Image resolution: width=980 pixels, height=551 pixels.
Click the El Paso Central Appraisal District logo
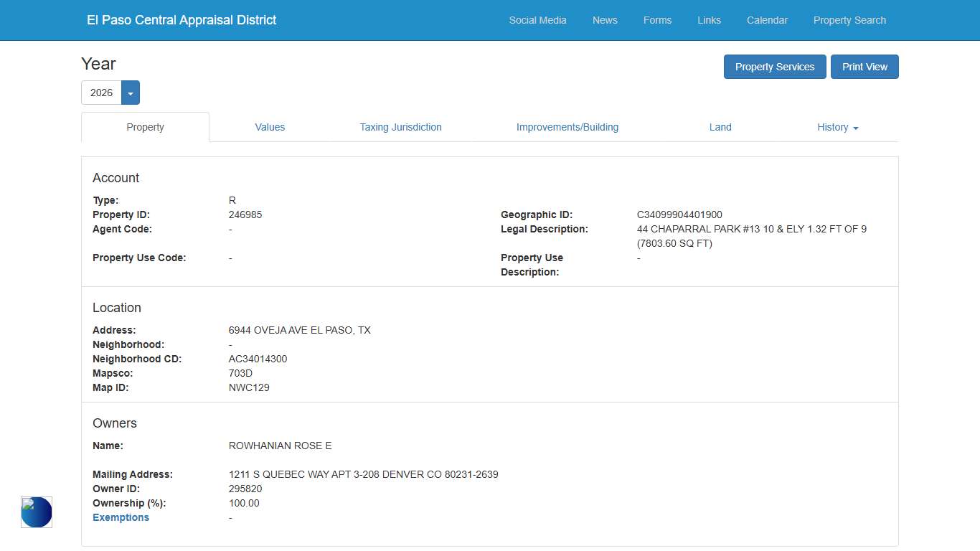182,20
